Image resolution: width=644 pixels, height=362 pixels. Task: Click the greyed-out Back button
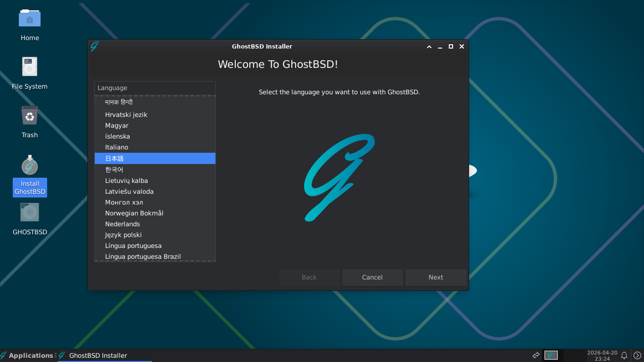point(309,278)
